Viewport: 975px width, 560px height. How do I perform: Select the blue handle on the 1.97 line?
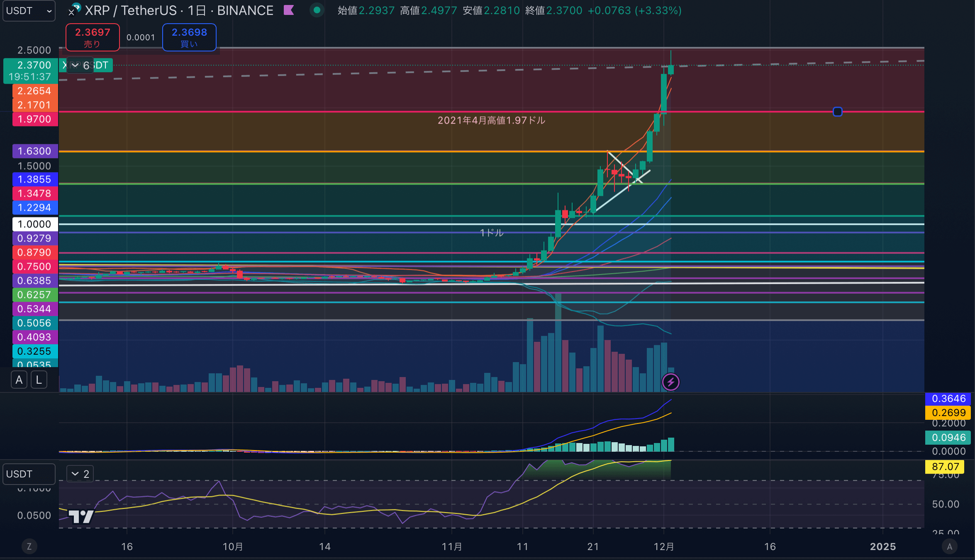[838, 112]
